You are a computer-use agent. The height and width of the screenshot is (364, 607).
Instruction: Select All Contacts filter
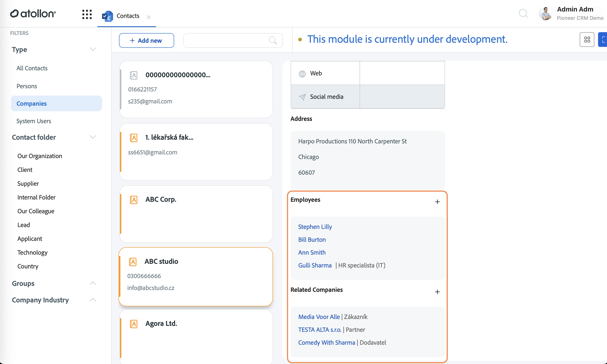pos(32,68)
